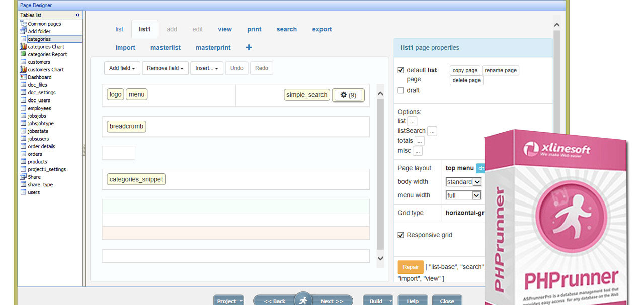644x305 pixels.
Task: Click the plus icon to add page
Action: point(249,47)
